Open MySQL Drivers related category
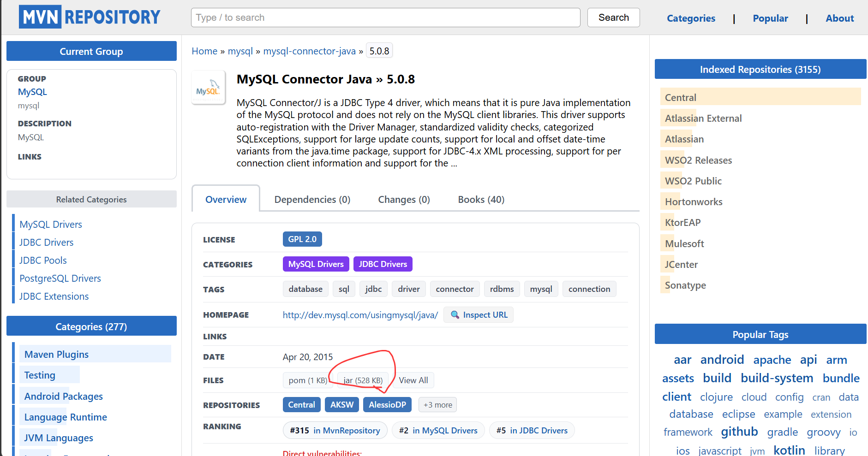868x456 pixels. [x=51, y=225]
